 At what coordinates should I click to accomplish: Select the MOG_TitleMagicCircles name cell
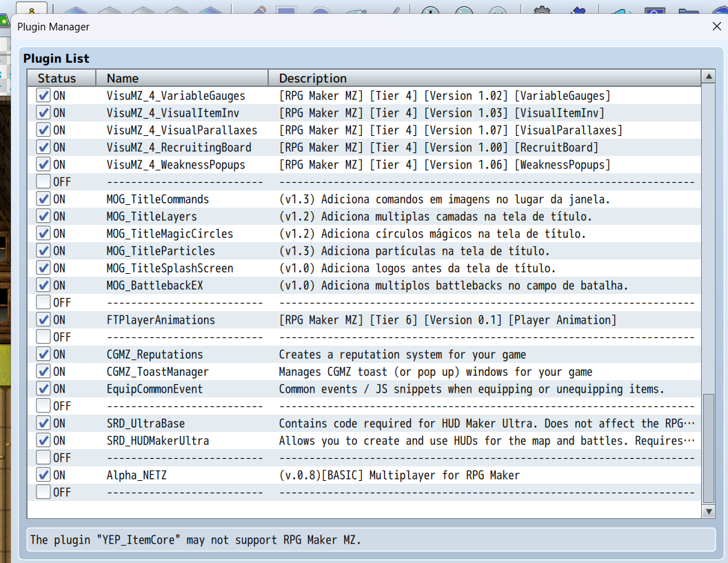click(x=170, y=234)
